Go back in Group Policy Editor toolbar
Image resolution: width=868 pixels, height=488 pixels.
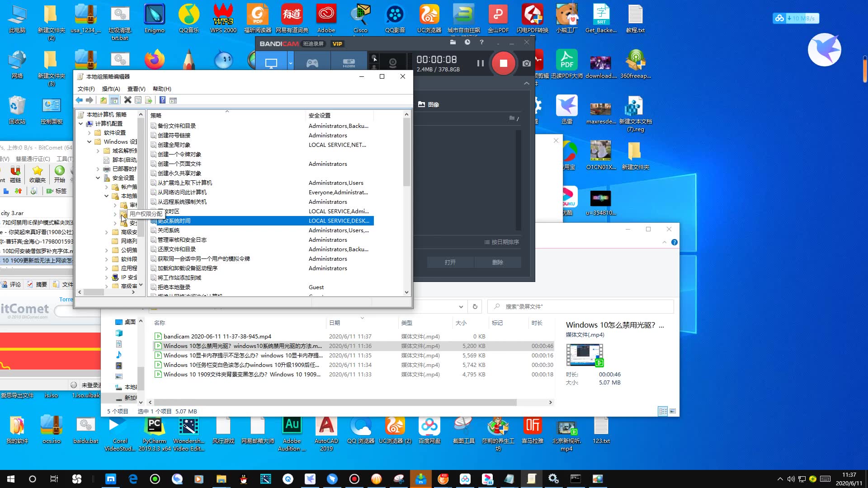pos(80,100)
